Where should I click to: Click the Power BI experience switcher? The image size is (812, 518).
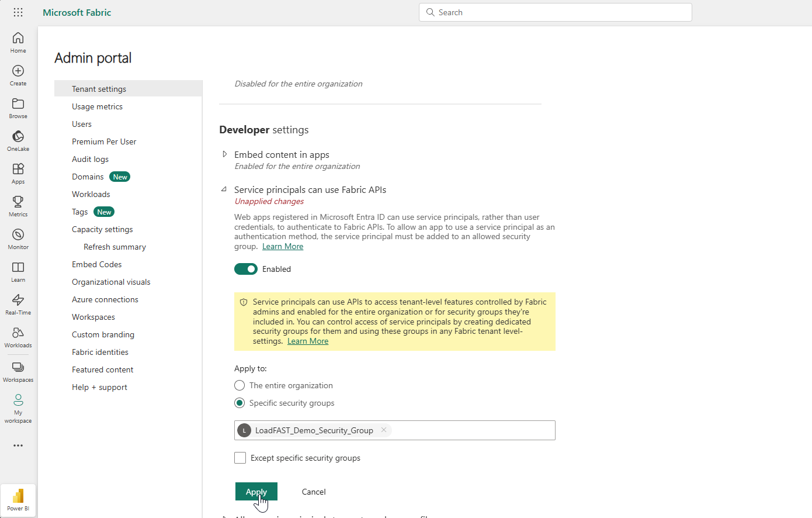(x=18, y=500)
